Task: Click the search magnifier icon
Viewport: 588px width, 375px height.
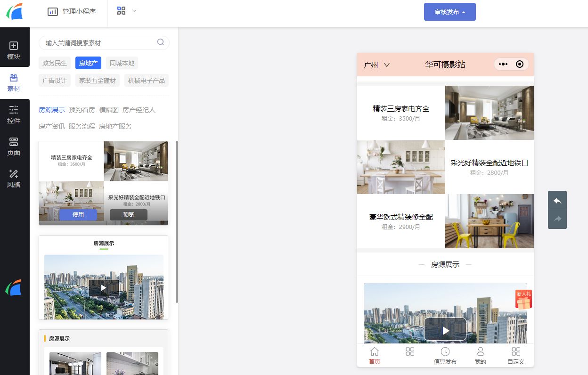Action: [x=161, y=42]
